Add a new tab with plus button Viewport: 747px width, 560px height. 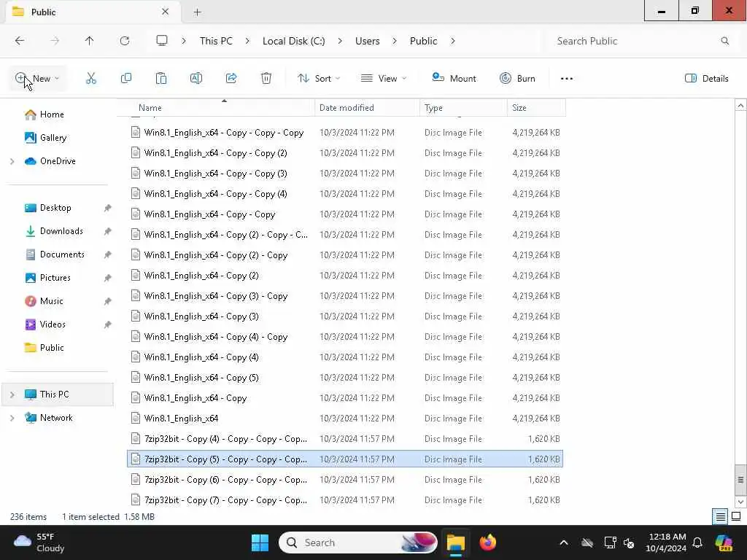tap(197, 12)
